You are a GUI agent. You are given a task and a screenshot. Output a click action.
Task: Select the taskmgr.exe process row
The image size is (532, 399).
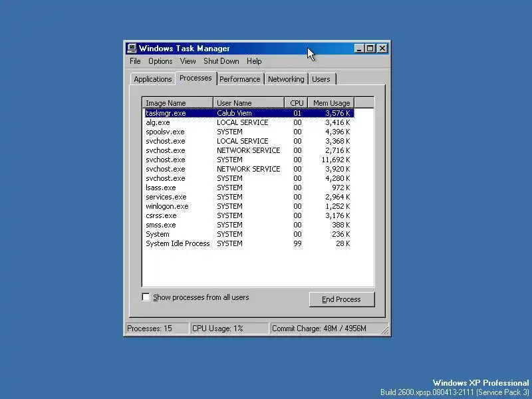click(249, 113)
